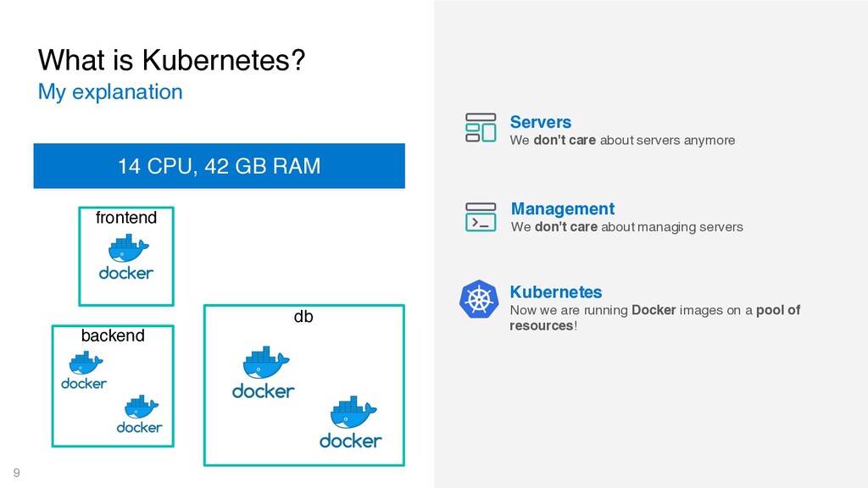Click the "Servers" heading
This screenshot has height=488, width=868.
click(540, 122)
